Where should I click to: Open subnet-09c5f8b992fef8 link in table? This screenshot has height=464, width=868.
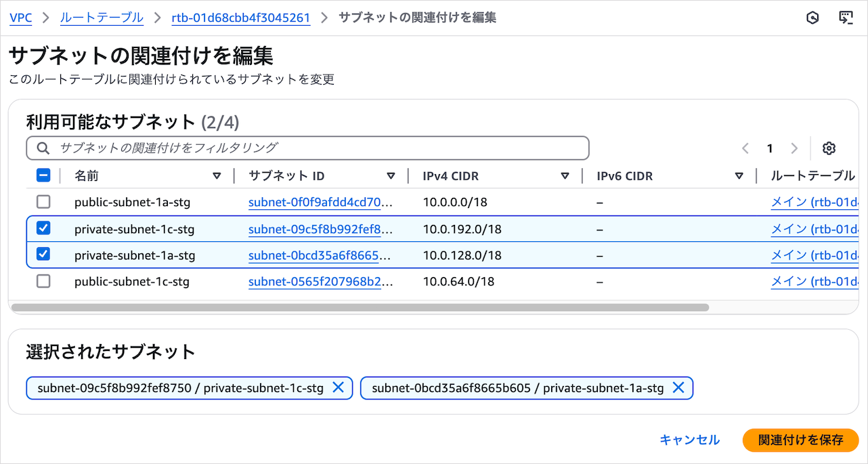coord(320,229)
